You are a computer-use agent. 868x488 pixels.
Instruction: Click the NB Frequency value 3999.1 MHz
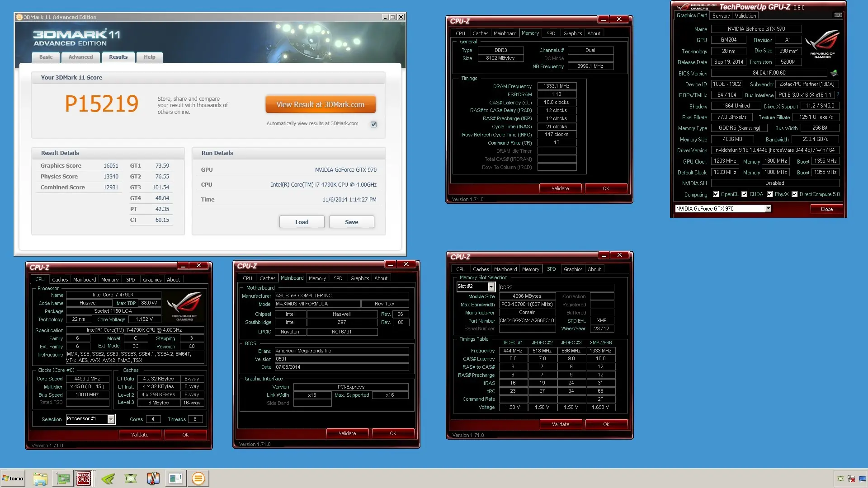coord(590,66)
